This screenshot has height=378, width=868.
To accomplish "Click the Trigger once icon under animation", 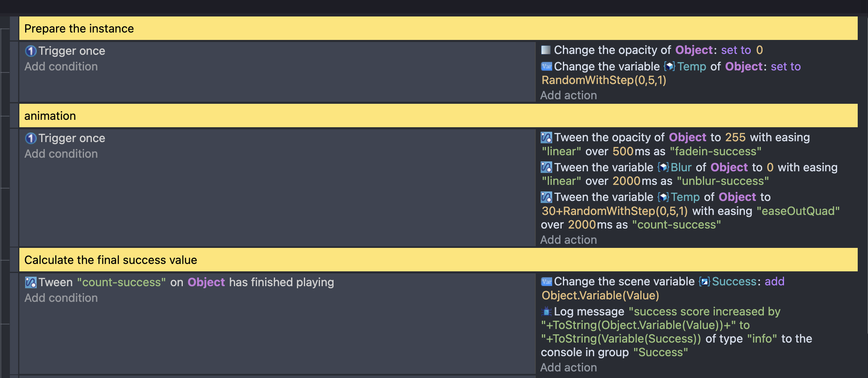I will coord(30,138).
